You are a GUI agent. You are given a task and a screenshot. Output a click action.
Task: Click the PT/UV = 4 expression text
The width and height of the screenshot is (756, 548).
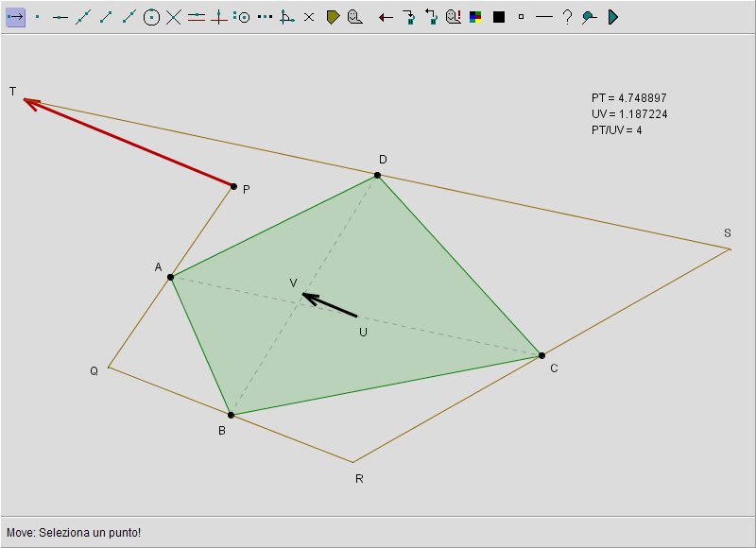coord(616,130)
